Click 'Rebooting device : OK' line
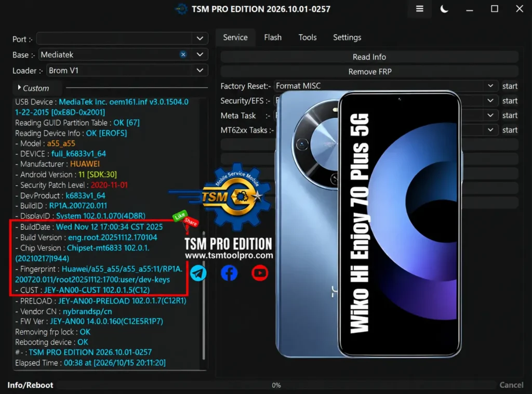Viewport: 532px width, 394px height. 51,342
